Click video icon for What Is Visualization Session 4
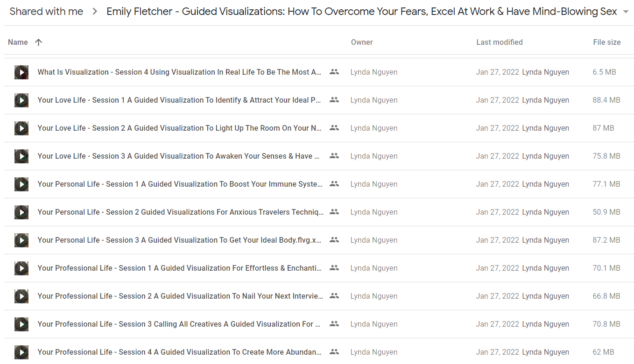 tap(21, 72)
